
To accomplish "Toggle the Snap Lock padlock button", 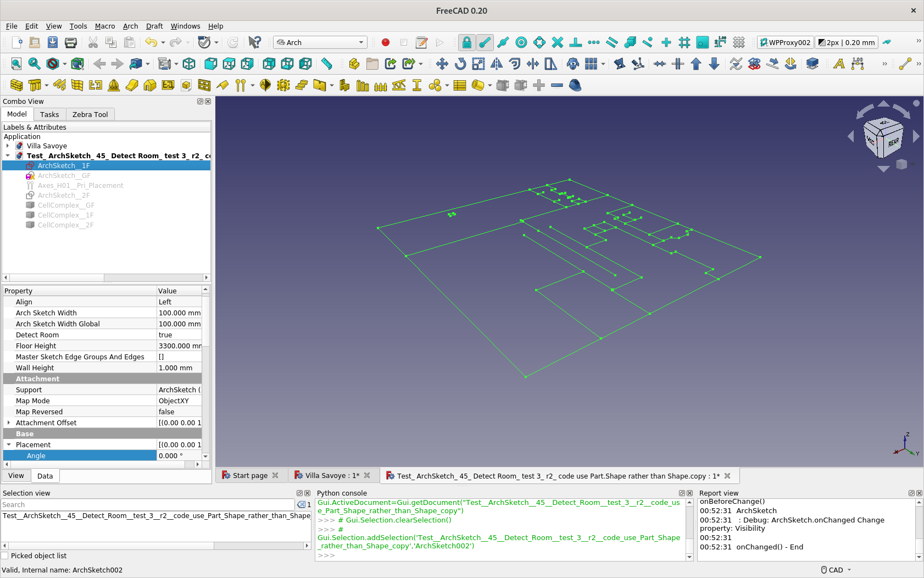I will coord(466,42).
